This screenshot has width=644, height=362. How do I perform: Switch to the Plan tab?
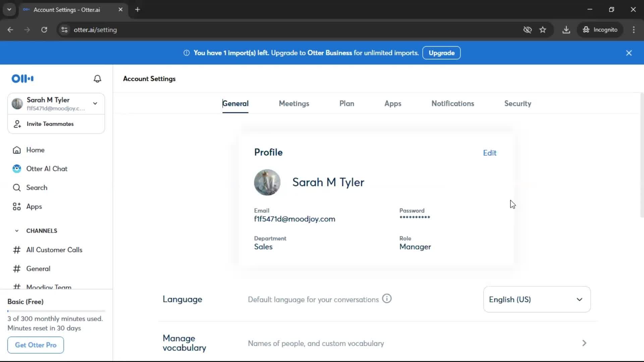click(347, 104)
